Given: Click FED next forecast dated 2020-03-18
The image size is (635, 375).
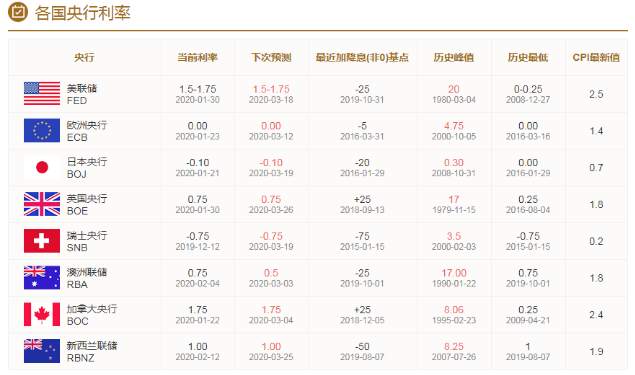Looking at the screenshot, I should (271, 94).
